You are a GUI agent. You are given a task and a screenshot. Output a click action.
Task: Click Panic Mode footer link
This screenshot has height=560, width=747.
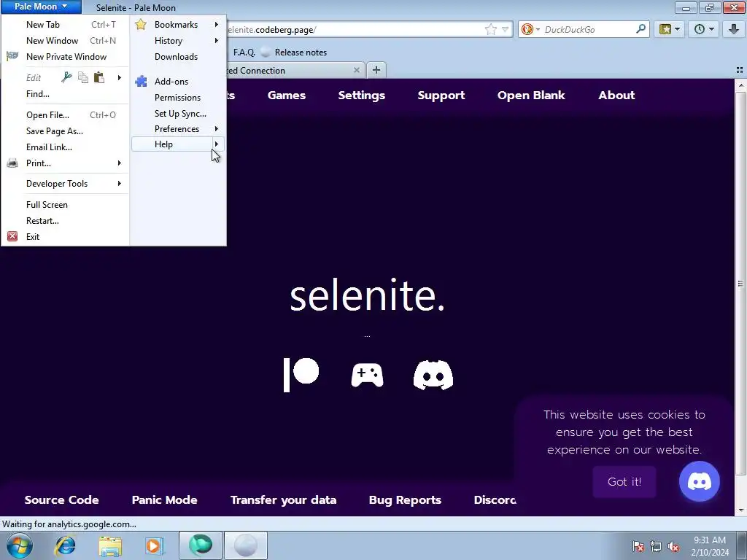pos(164,500)
